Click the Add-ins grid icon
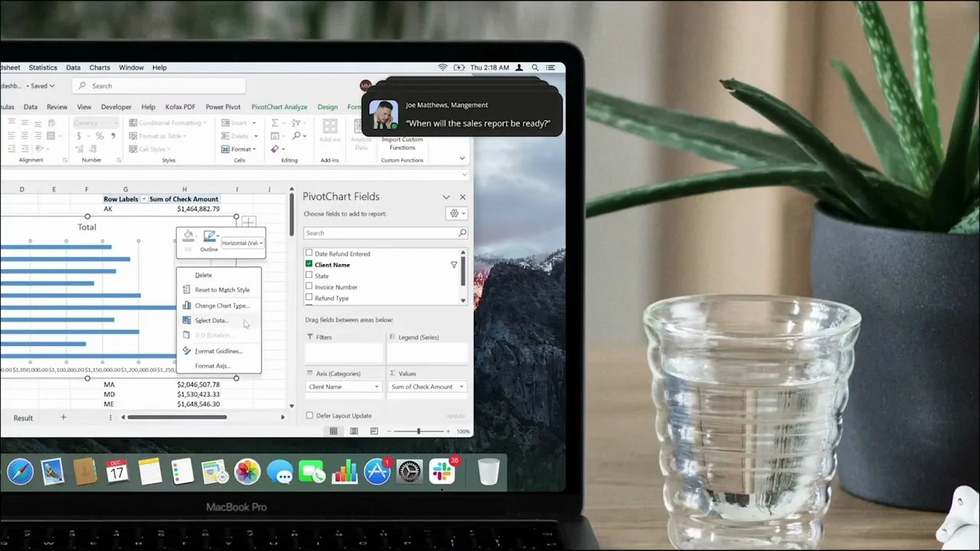 (330, 126)
